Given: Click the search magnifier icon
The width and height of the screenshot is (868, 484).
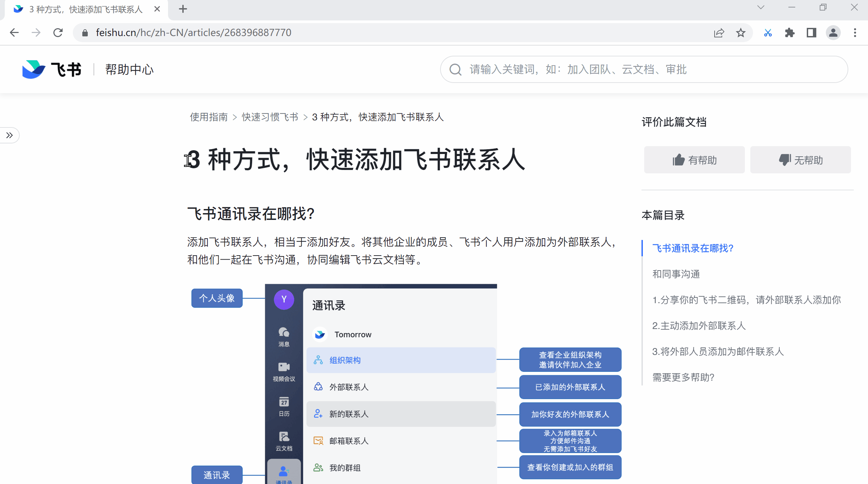Looking at the screenshot, I should click(455, 70).
